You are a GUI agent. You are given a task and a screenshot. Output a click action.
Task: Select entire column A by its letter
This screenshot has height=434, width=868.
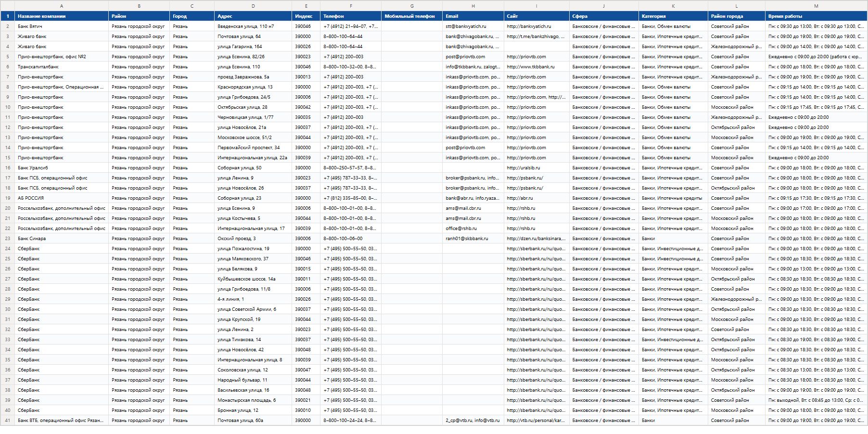tap(62, 6)
